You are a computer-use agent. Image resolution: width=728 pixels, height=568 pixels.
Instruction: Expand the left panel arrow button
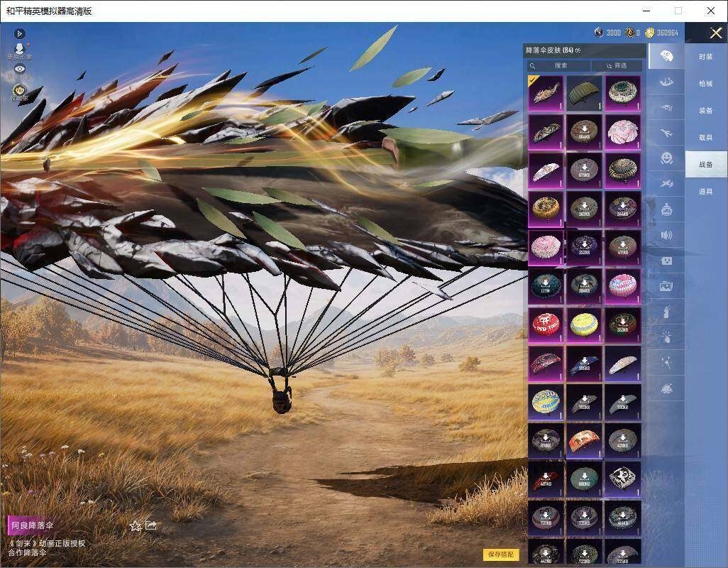point(19,33)
